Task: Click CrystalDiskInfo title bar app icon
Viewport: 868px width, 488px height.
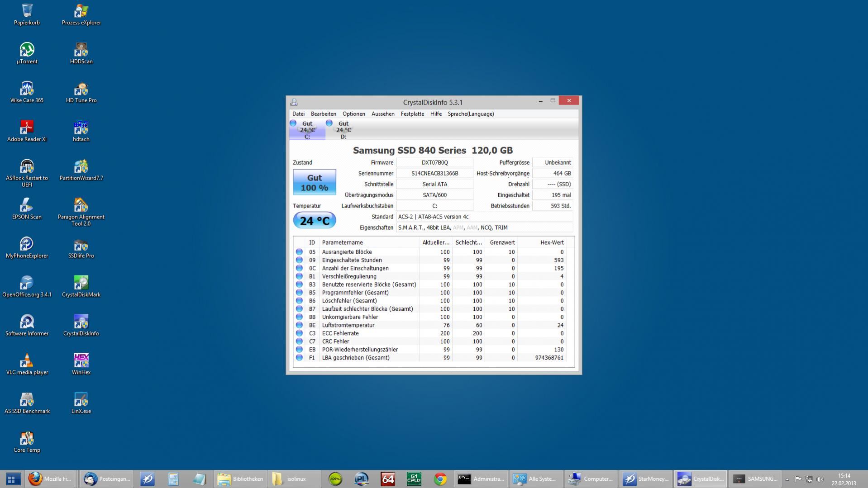Action: (x=294, y=102)
